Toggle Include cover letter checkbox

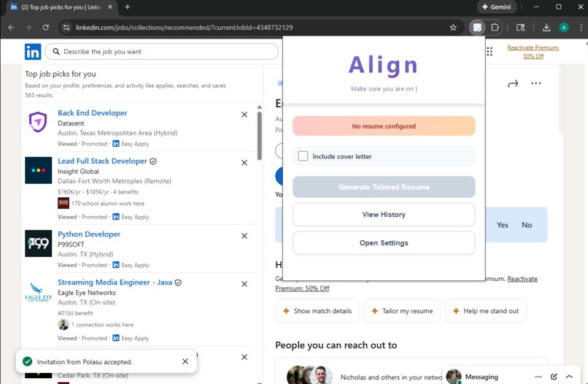(x=303, y=155)
